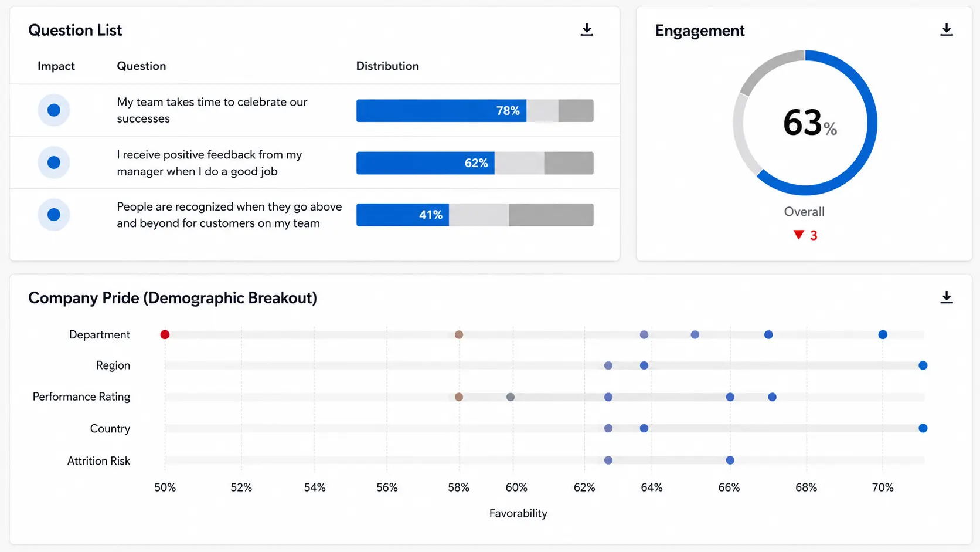Click the red Department data point
This screenshot has height=552, width=980.
pos(165,334)
